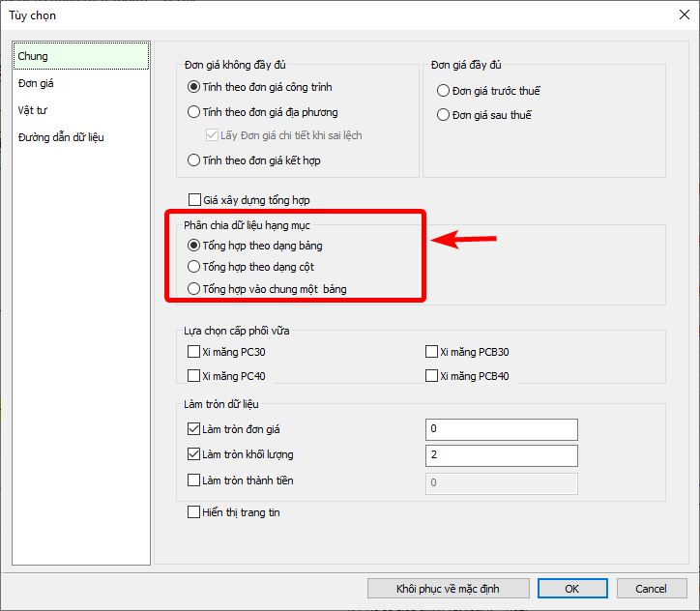Switch to the 'Vật tư' category
The height and width of the screenshot is (611, 700).
coord(33,110)
